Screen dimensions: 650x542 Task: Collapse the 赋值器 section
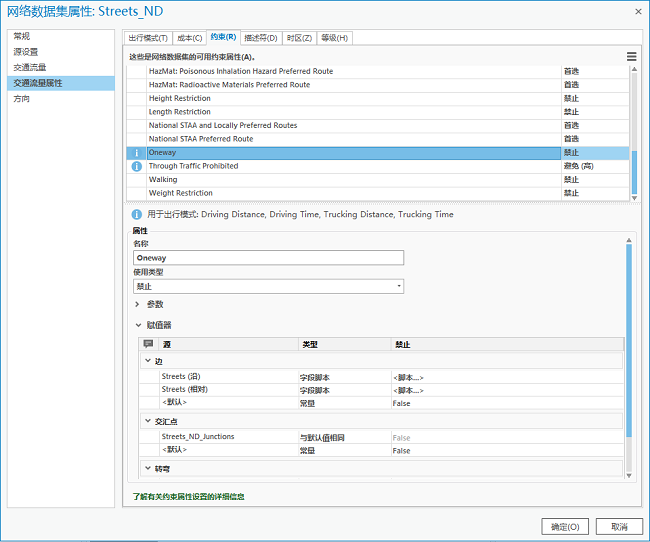click(137, 325)
